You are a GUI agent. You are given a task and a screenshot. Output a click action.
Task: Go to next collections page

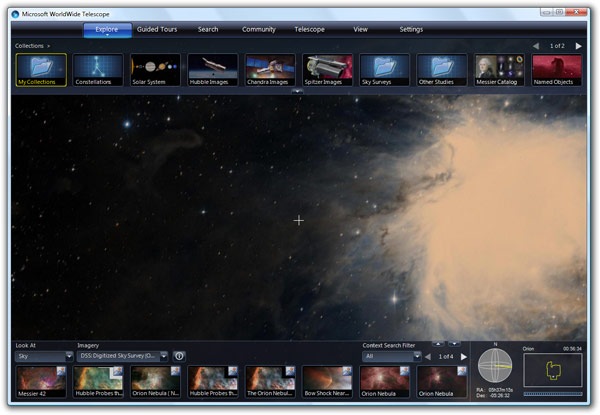point(578,46)
